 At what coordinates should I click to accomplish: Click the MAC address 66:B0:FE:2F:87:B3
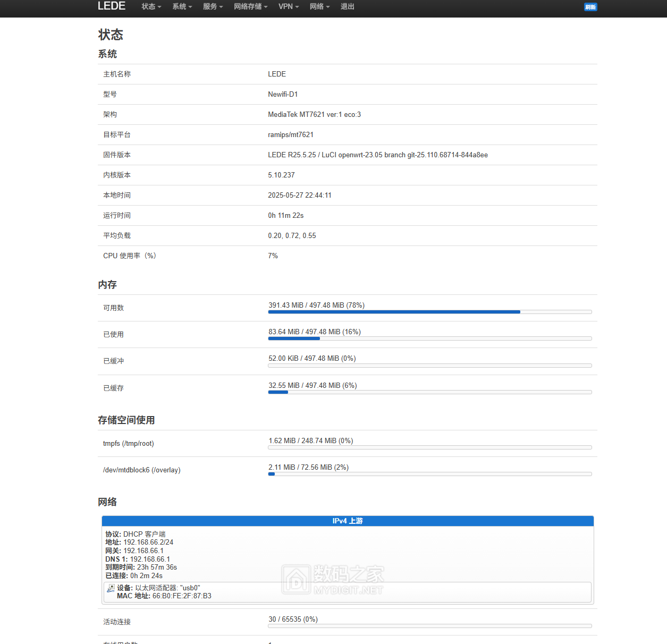point(182,596)
